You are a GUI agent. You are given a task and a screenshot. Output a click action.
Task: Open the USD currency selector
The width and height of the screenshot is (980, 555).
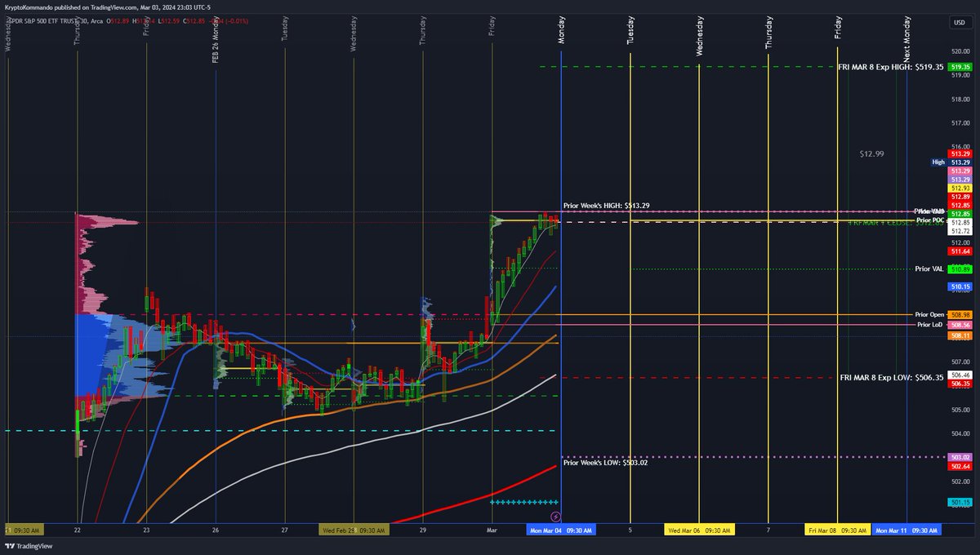(959, 22)
